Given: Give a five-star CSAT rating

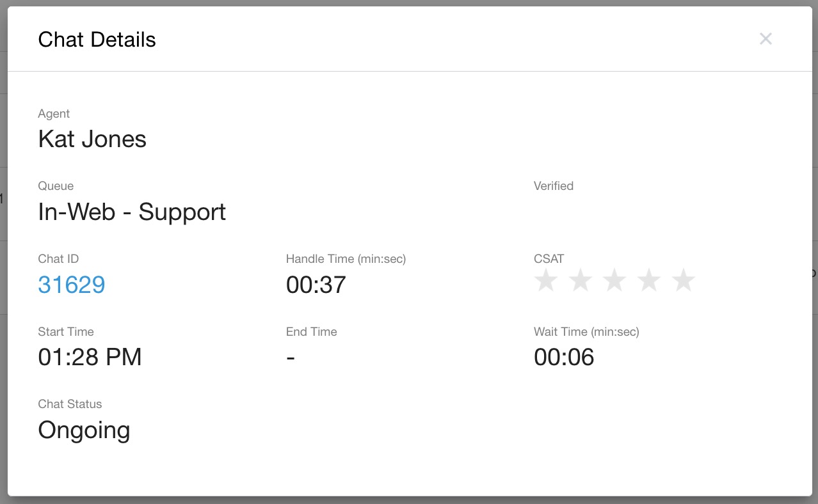Looking at the screenshot, I should [x=684, y=280].
